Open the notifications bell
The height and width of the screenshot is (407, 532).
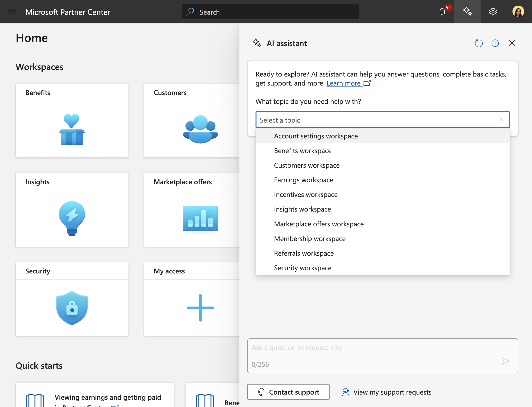[x=442, y=12]
